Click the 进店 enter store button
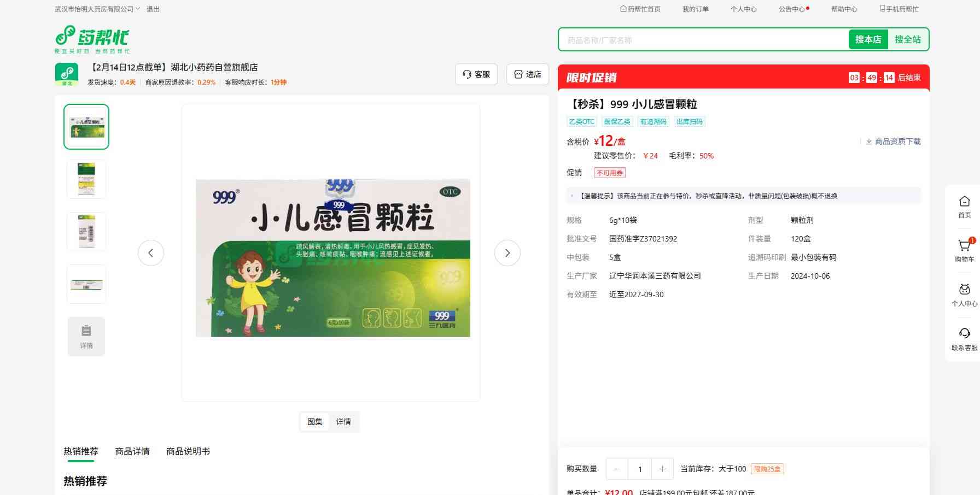980x495 pixels. click(528, 74)
